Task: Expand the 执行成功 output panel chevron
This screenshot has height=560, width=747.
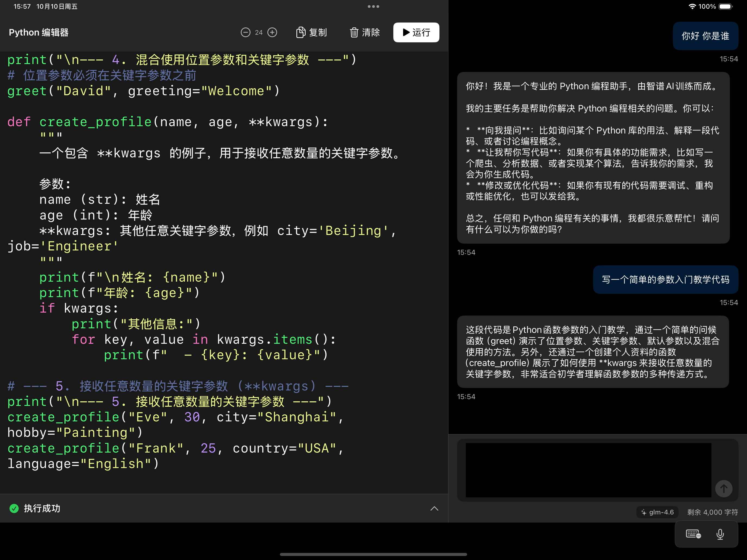Action: point(434,508)
